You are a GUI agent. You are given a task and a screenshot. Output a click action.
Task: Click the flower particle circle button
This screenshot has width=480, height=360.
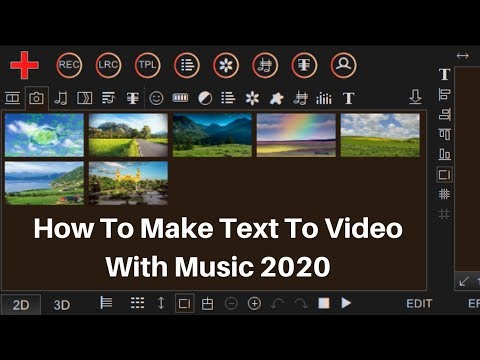coord(226,65)
